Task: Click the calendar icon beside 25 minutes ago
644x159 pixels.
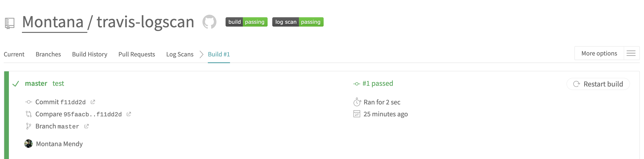Action: click(357, 114)
